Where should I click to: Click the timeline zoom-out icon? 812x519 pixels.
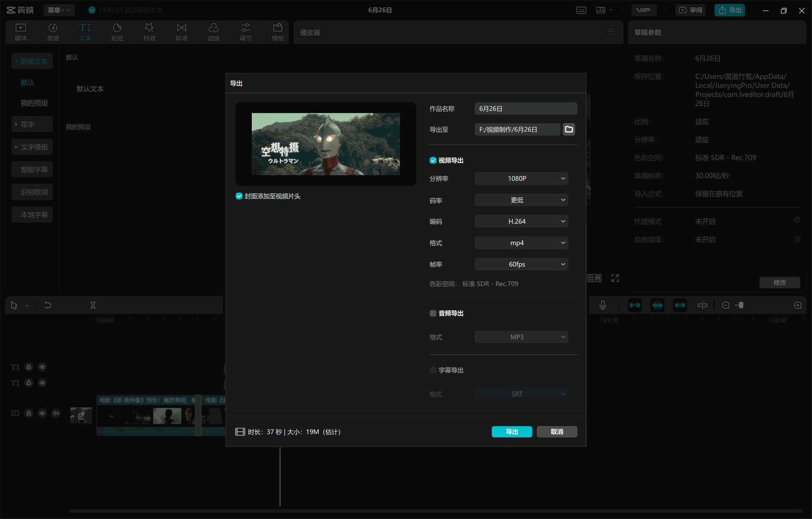(726, 305)
